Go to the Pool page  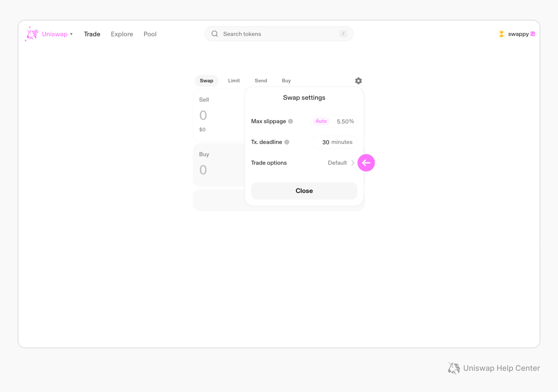coord(150,34)
